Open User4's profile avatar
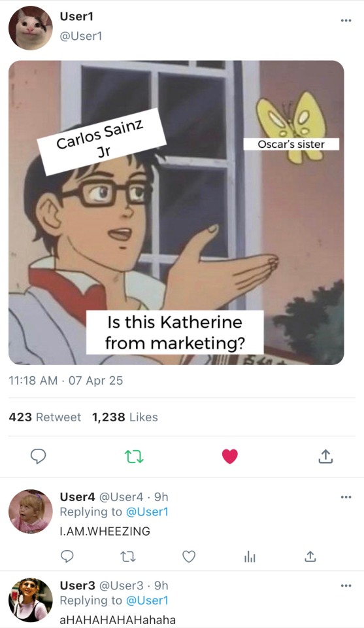 [31, 512]
